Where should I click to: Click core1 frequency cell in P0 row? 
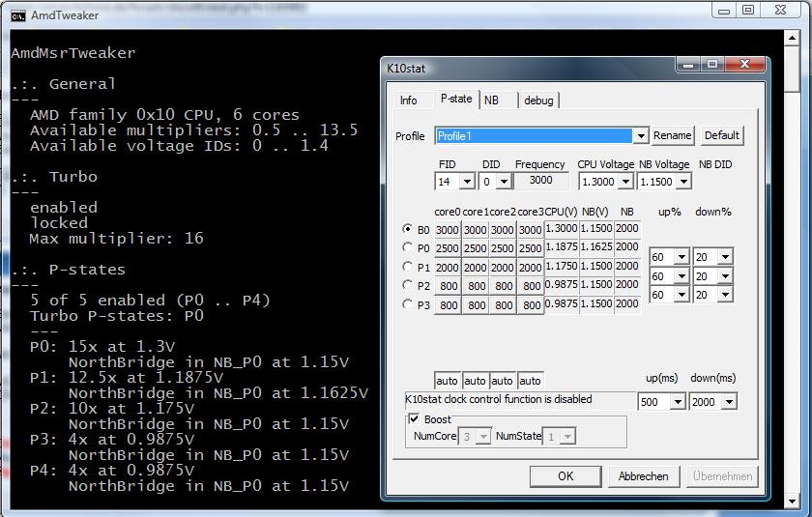475,248
